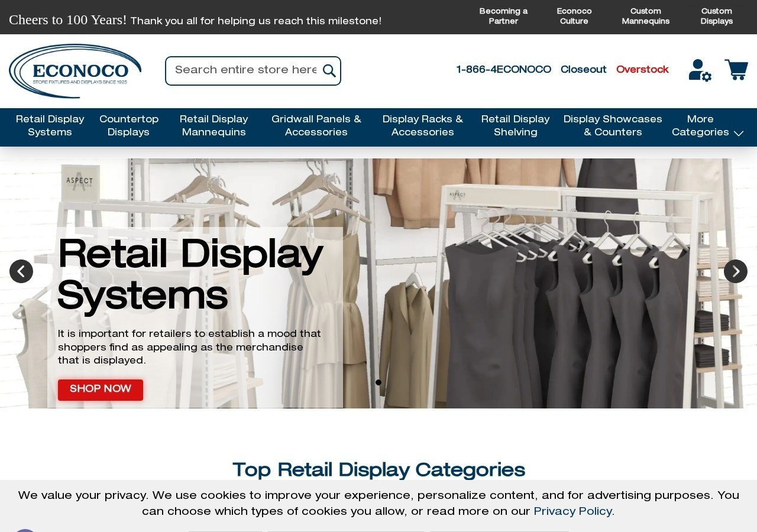
Task: Open the account settings user icon
Action: click(700, 70)
